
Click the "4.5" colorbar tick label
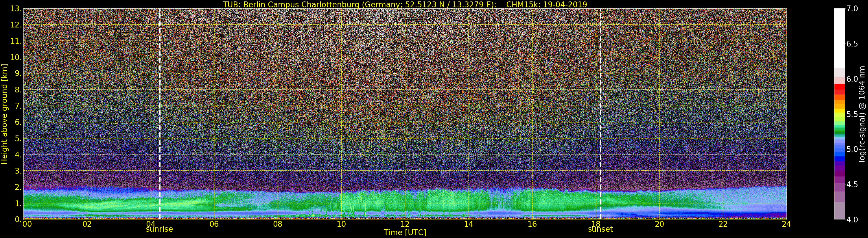pyautogui.click(x=852, y=185)
